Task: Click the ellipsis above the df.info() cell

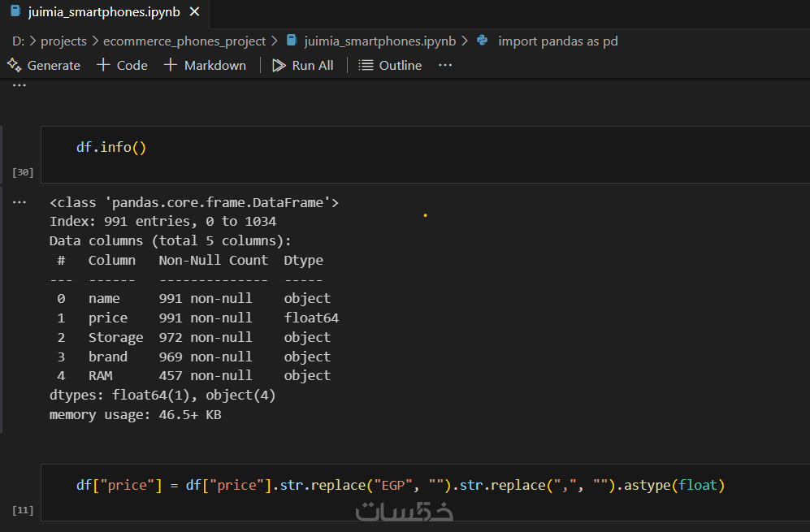Action: pos(19,84)
